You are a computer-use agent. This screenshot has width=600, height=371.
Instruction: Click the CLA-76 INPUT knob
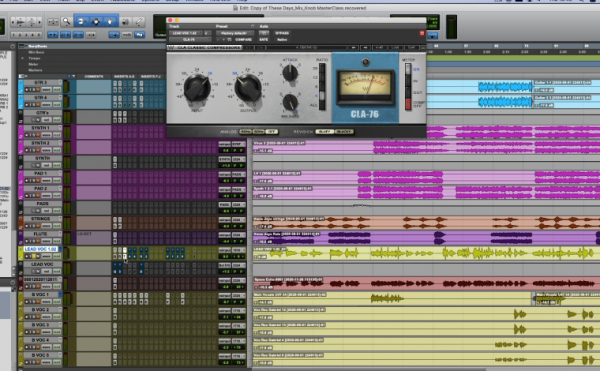(197, 88)
